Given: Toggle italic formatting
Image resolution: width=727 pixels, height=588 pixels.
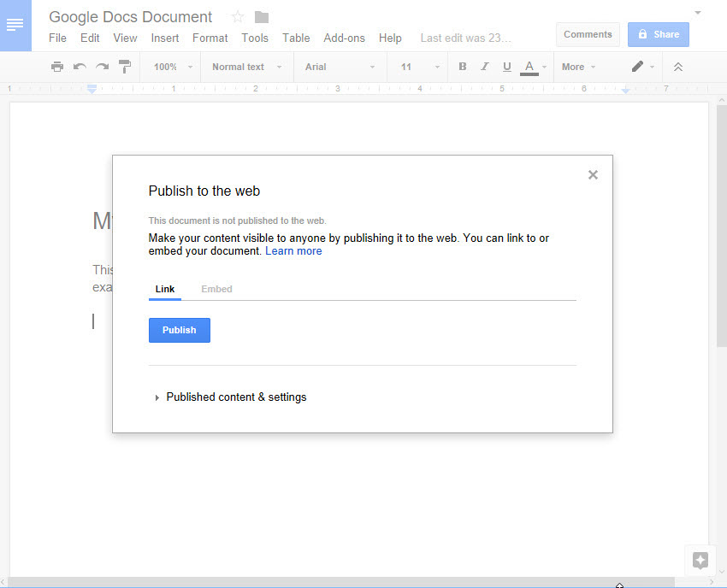Looking at the screenshot, I should (x=484, y=67).
